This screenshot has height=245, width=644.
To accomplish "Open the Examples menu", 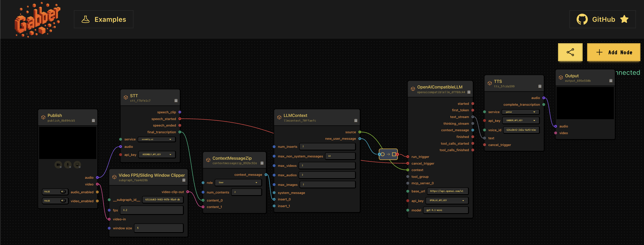I will point(104,19).
